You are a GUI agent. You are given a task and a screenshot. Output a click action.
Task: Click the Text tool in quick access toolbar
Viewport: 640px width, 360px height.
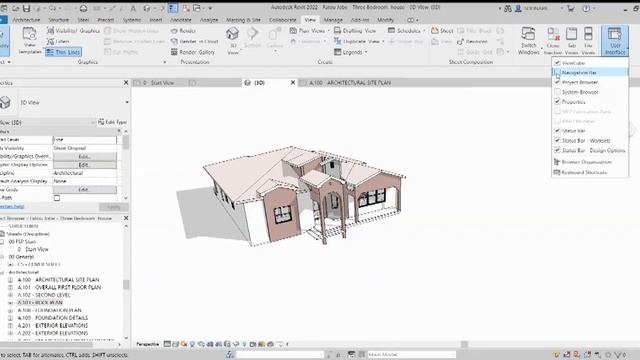(x=133, y=8)
